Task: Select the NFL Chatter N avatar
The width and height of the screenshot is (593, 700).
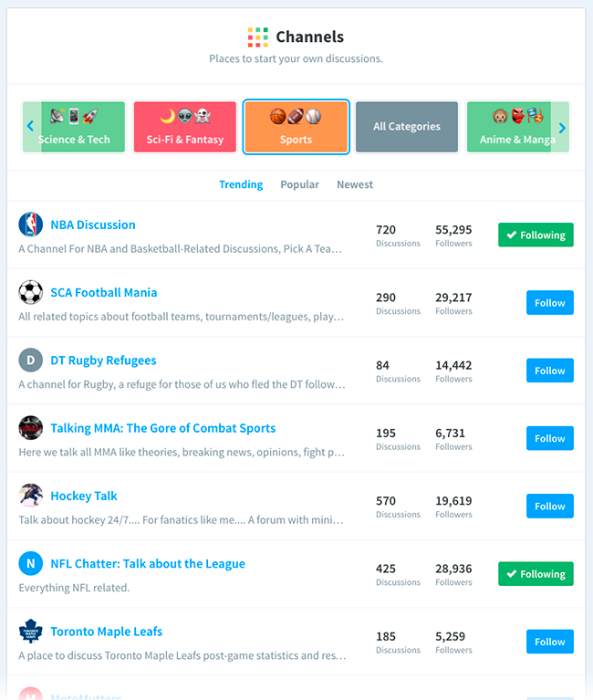Action: tap(30, 563)
